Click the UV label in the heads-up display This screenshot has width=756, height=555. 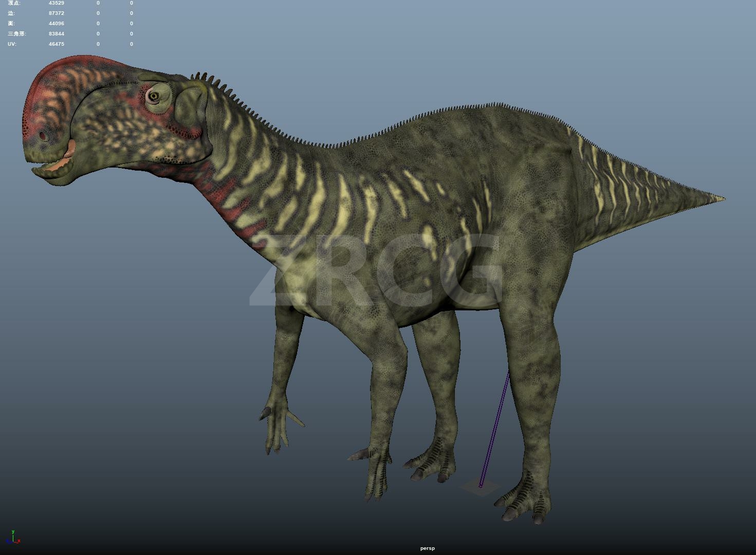12,44
